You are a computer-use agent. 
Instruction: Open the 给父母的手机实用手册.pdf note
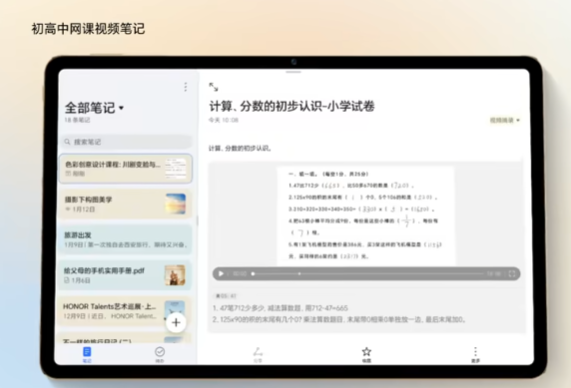126,275
